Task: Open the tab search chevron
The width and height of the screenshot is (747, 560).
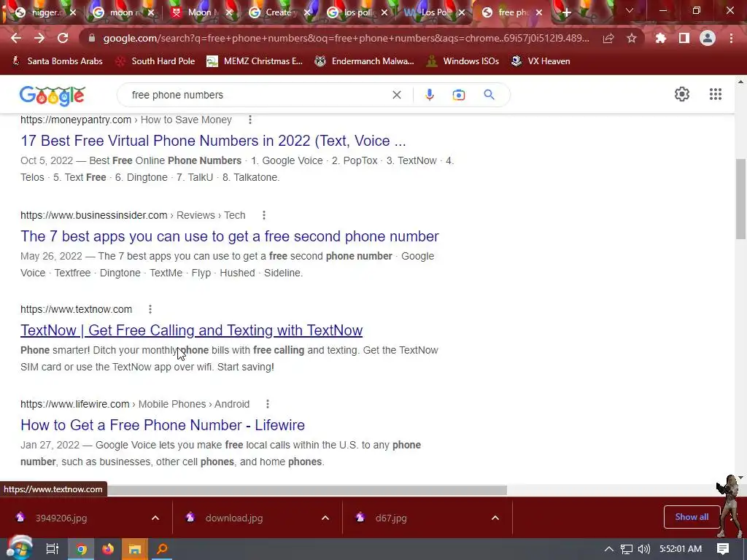Action: [630, 10]
